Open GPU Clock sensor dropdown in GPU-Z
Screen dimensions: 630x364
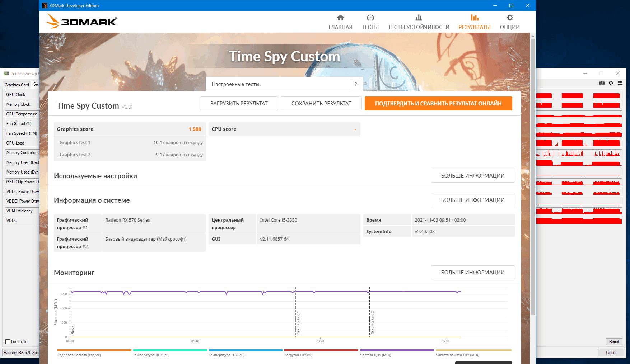tap(22, 95)
